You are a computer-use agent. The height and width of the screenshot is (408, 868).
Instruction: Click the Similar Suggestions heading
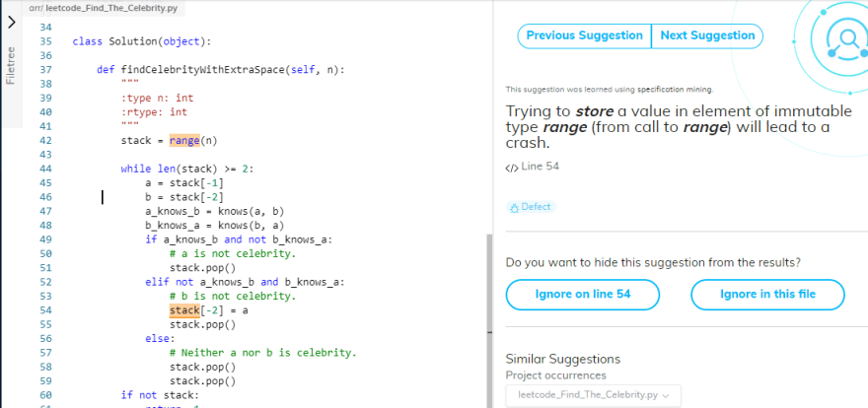(562, 359)
